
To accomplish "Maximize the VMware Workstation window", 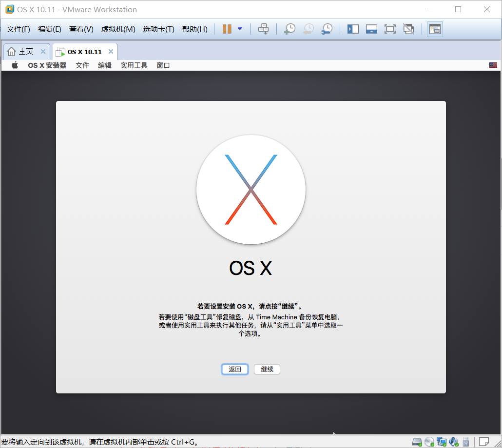I will point(458,9).
